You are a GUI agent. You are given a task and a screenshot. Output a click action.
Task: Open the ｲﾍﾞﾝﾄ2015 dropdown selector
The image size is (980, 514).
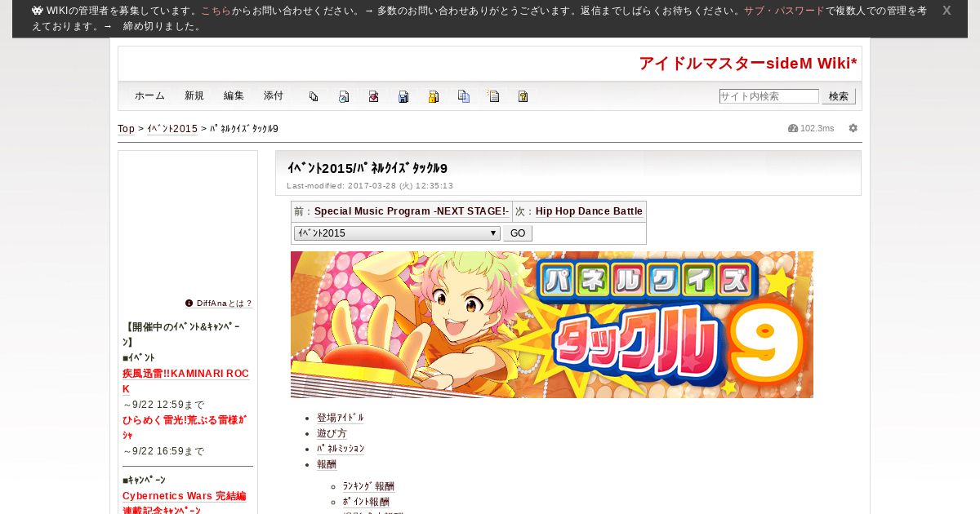(x=397, y=233)
